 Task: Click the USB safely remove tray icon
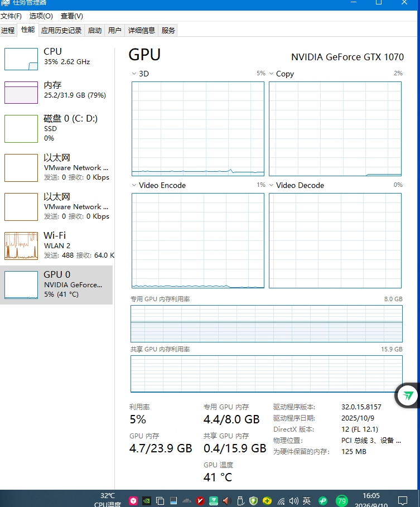point(240,501)
